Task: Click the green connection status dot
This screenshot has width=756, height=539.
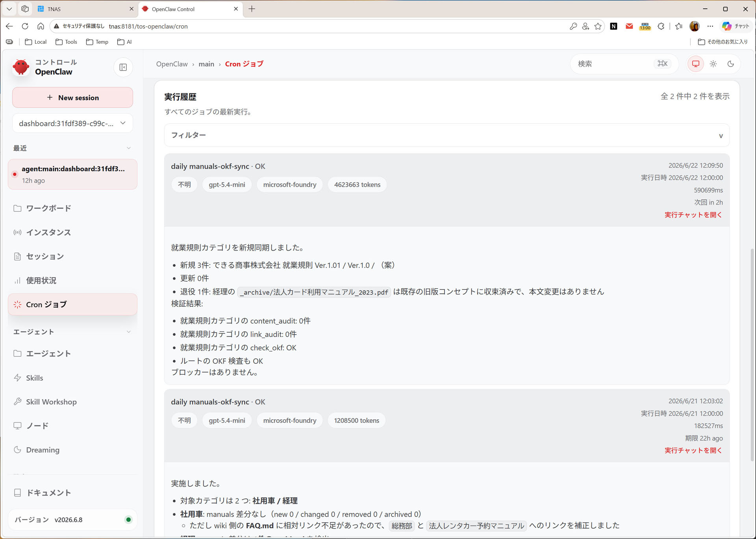Action: click(128, 520)
